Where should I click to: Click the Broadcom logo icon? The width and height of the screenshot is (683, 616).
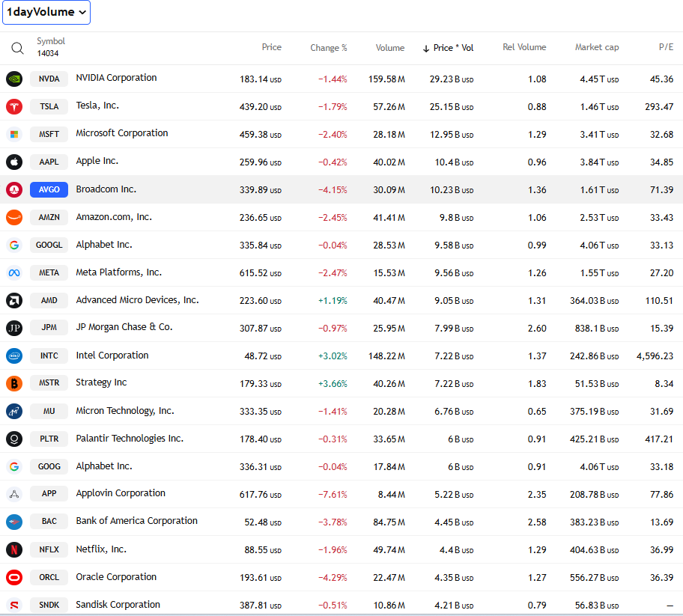coord(14,189)
